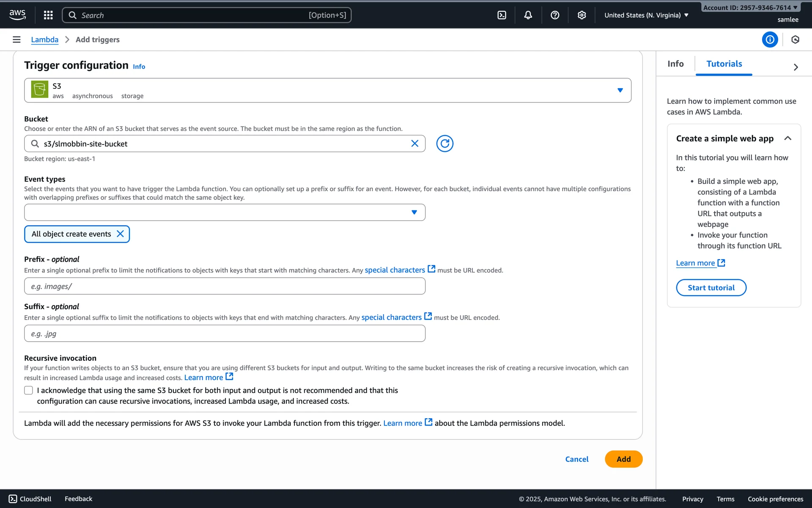Click into the Prefix input field
Viewport: 812px width, 508px height.
click(x=225, y=286)
